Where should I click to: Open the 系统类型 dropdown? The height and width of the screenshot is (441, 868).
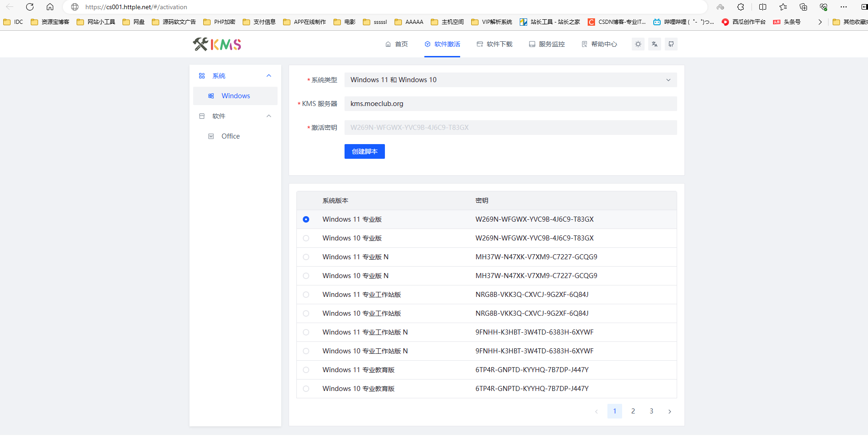511,80
